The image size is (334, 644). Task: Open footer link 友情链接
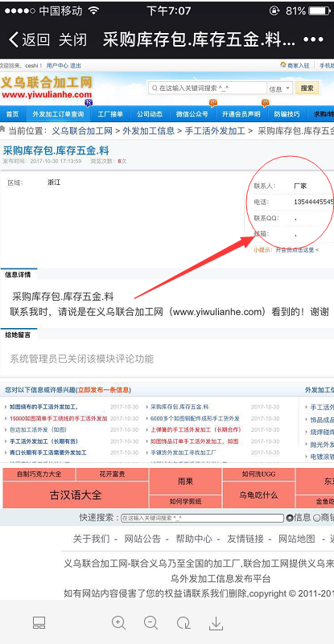click(245, 539)
